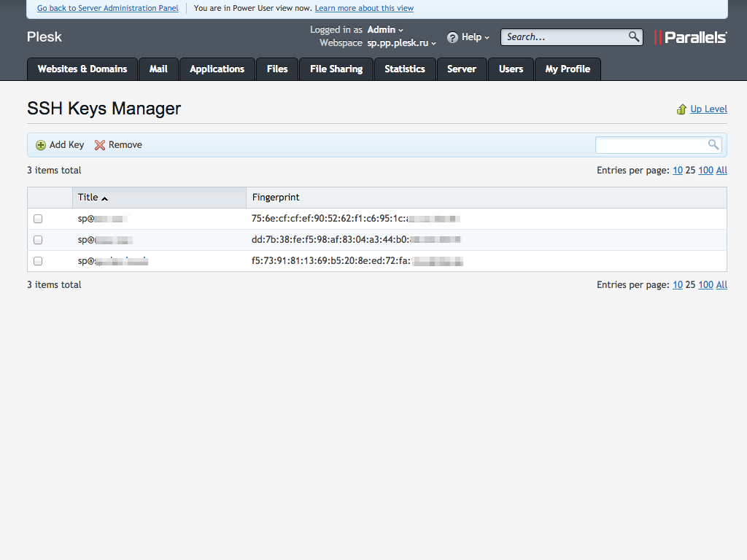The height and width of the screenshot is (560, 747).
Task: Switch to the Server tab
Action: [x=462, y=69]
